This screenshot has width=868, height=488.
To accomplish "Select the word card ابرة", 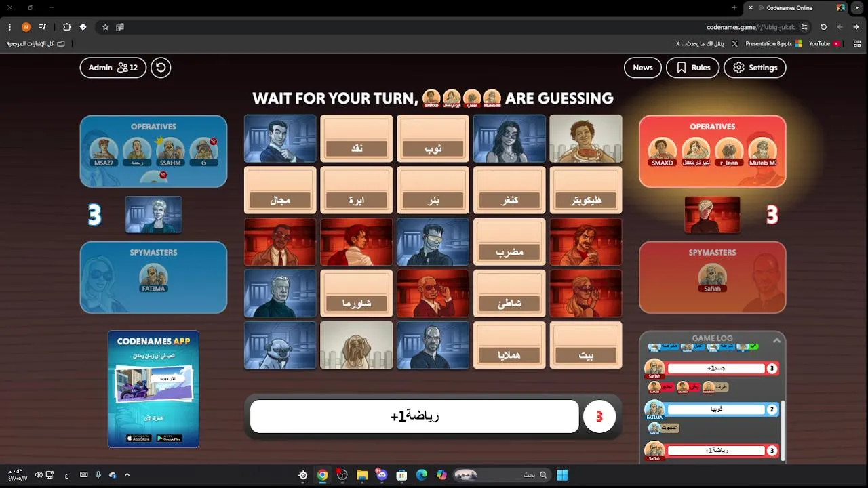I will click(357, 190).
